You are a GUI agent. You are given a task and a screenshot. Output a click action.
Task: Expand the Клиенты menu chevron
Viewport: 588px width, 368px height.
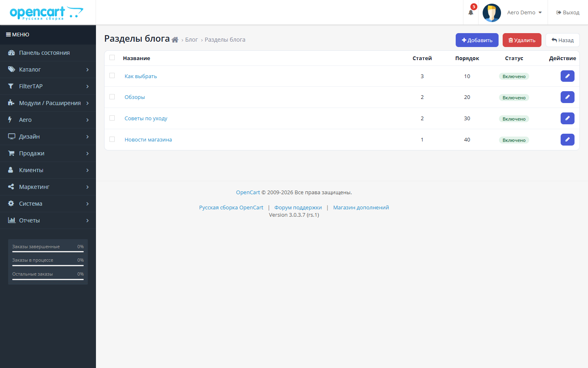(87, 170)
